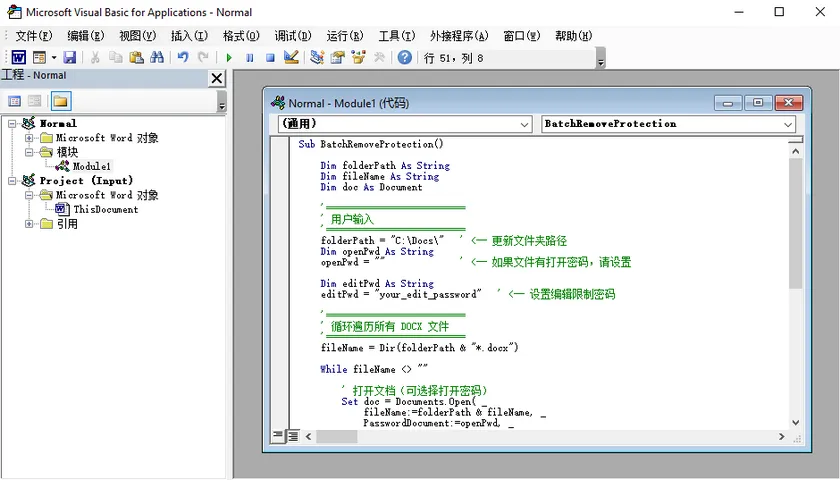Viewport: 840px width, 480px height.
Task: Open the 运行(R) menu
Action: click(x=345, y=36)
